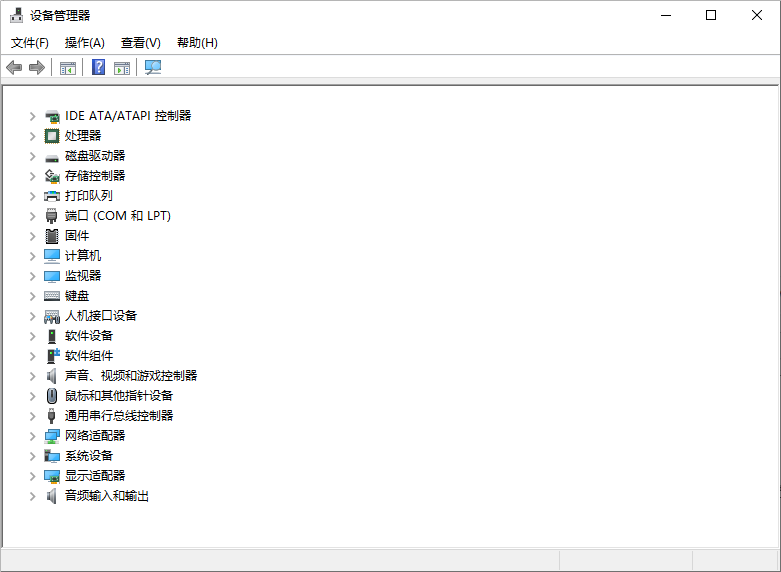The height and width of the screenshot is (572, 781).
Task: Click the 磁盘驱动器 drive icon
Action: coord(52,158)
